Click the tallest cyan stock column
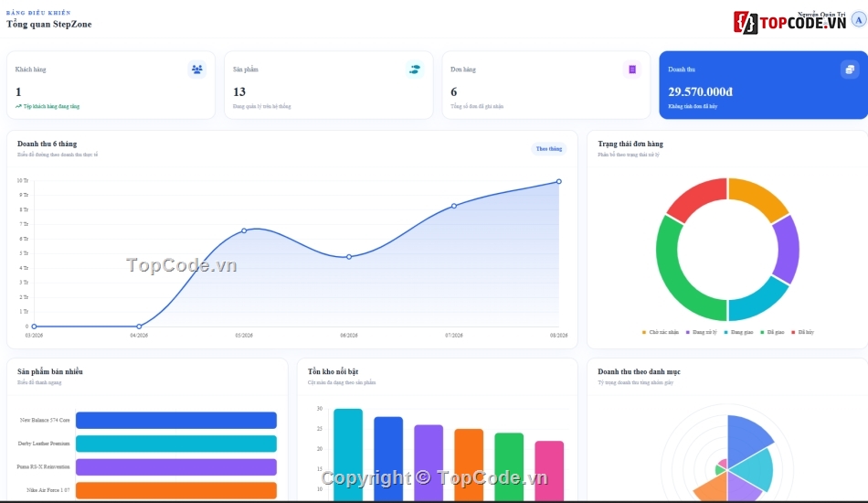Screen dimensions: 868x503 coord(348,455)
